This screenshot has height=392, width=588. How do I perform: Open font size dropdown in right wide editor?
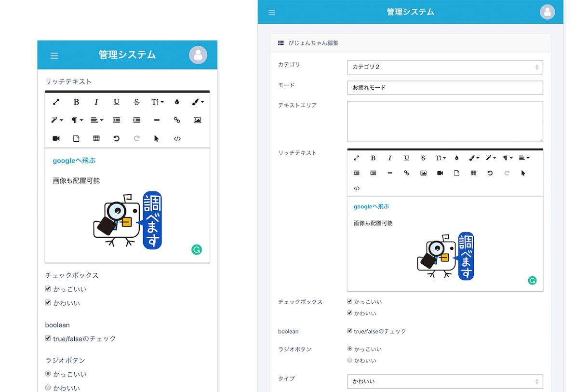(x=441, y=158)
